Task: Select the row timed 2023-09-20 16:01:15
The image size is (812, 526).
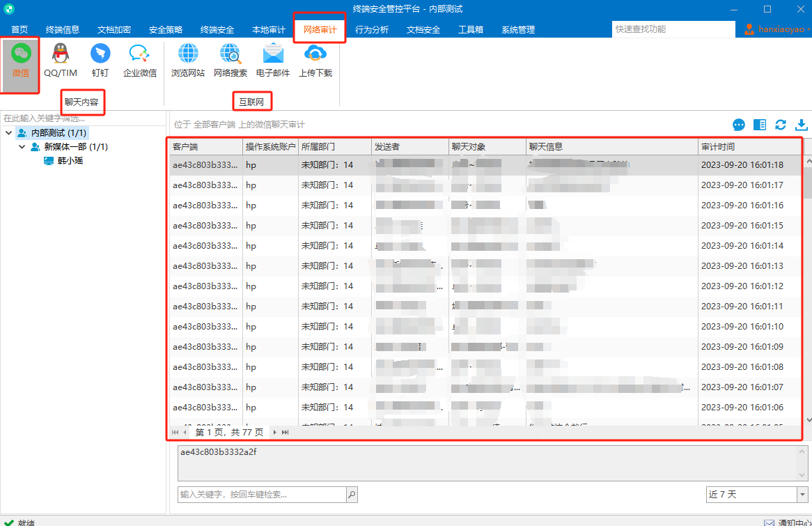Action: pos(485,226)
